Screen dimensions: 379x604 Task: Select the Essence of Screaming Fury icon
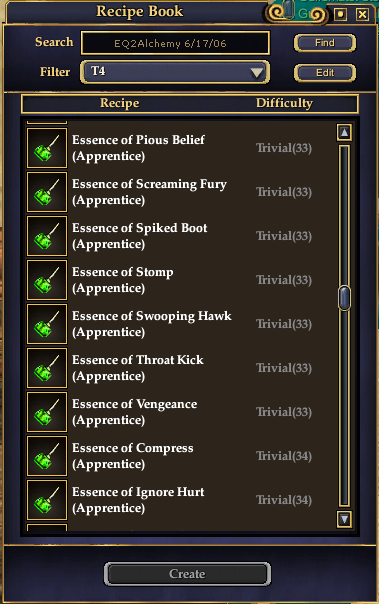[47, 192]
